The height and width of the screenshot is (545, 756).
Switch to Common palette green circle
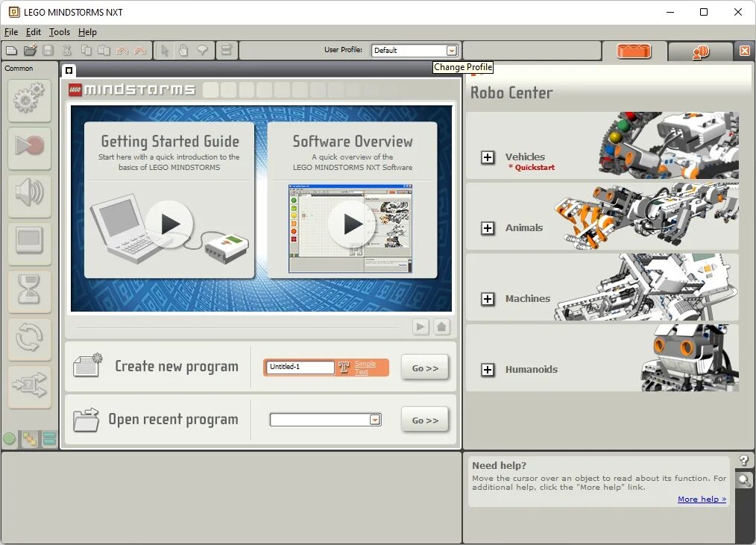click(x=9, y=439)
